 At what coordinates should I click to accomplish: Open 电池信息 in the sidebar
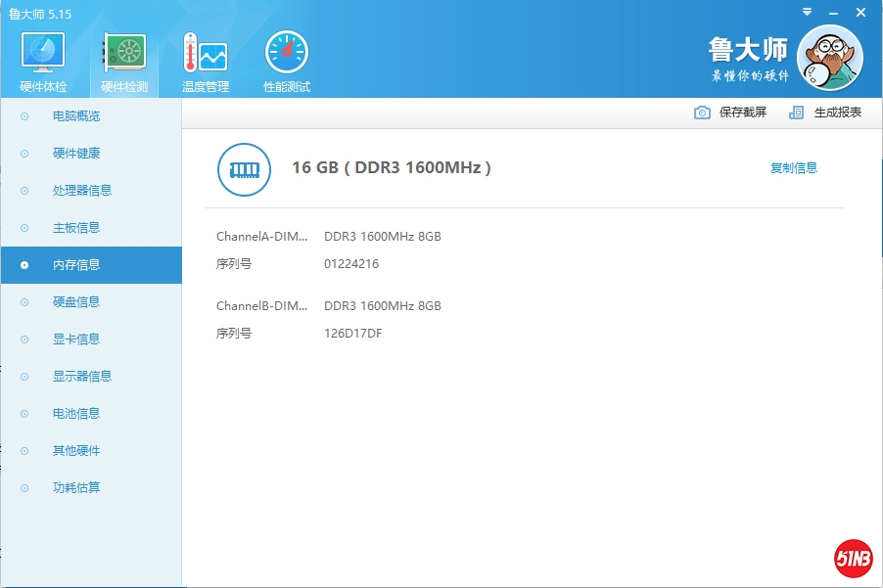[76, 414]
